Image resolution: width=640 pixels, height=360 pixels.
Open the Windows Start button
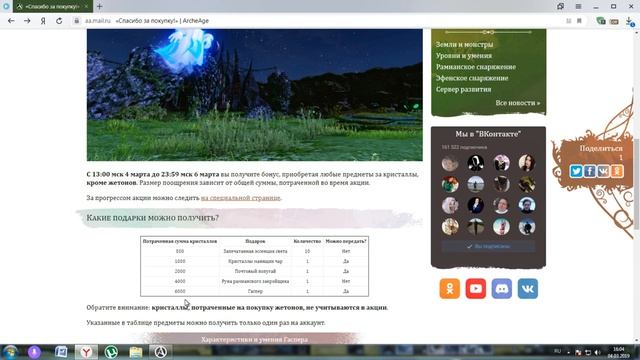coord(10,352)
